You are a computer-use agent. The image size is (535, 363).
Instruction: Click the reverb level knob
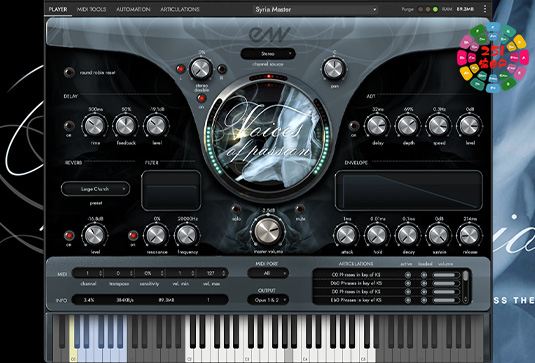pyautogui.click(x=95, y=235)
